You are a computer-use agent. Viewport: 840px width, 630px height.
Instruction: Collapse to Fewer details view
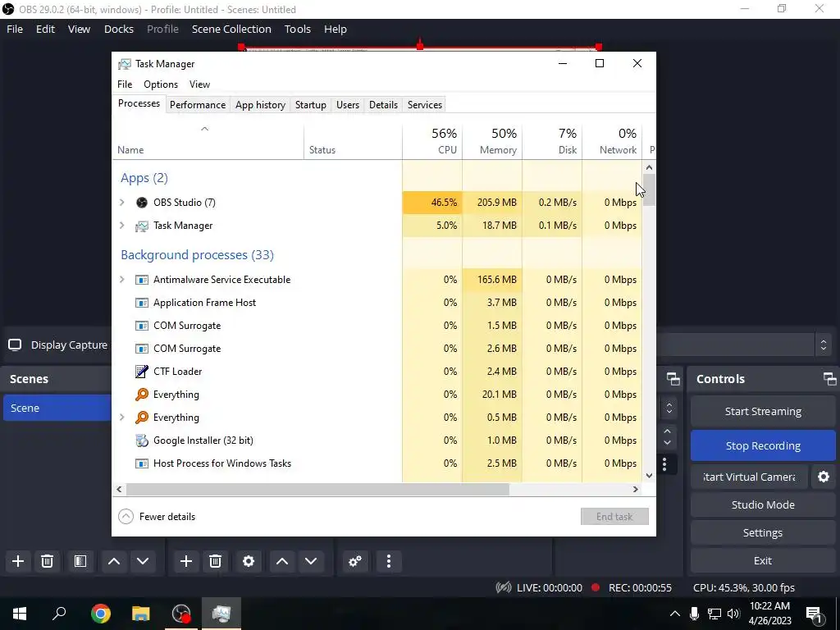point(157,517)
